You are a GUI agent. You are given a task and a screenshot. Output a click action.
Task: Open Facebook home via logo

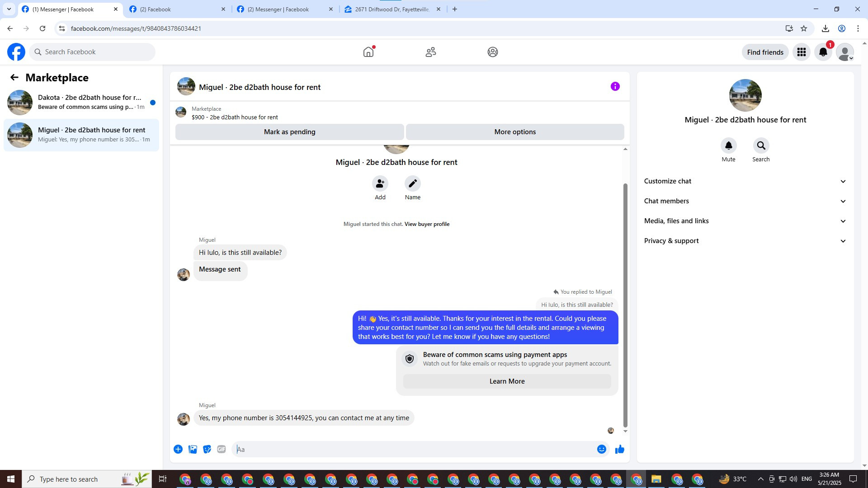click(x=16, y=52)
